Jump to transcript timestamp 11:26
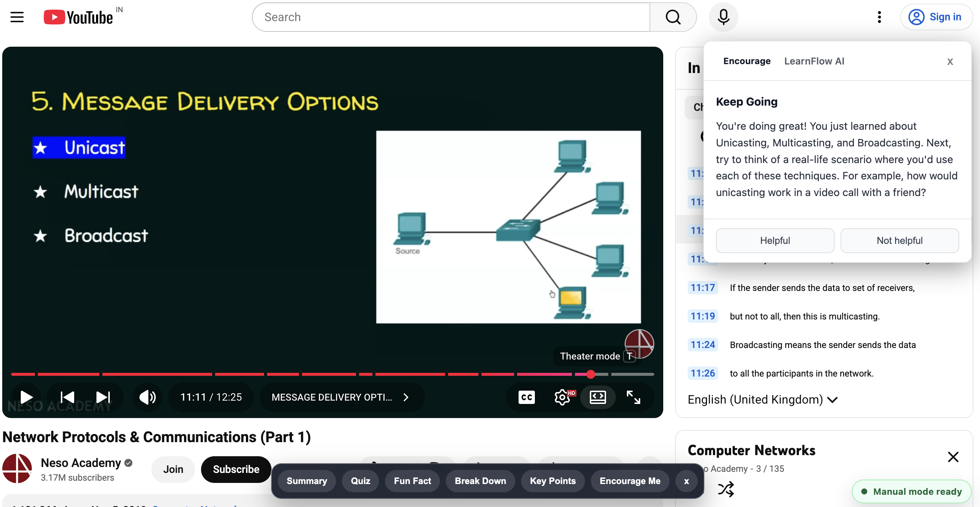Image resolution: width=980 pixels, height=507 pixels. click(703, 373)
